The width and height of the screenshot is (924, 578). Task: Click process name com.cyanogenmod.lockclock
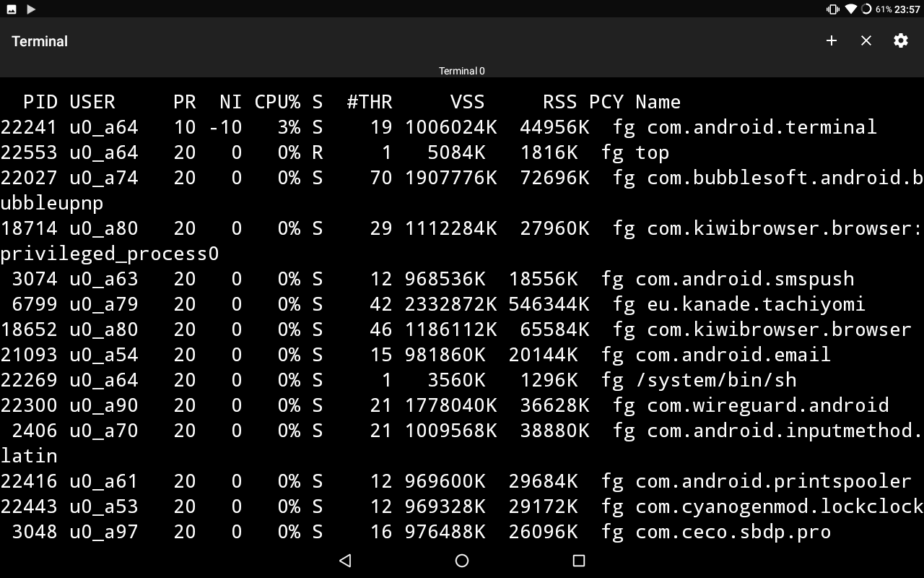point(780,506)
